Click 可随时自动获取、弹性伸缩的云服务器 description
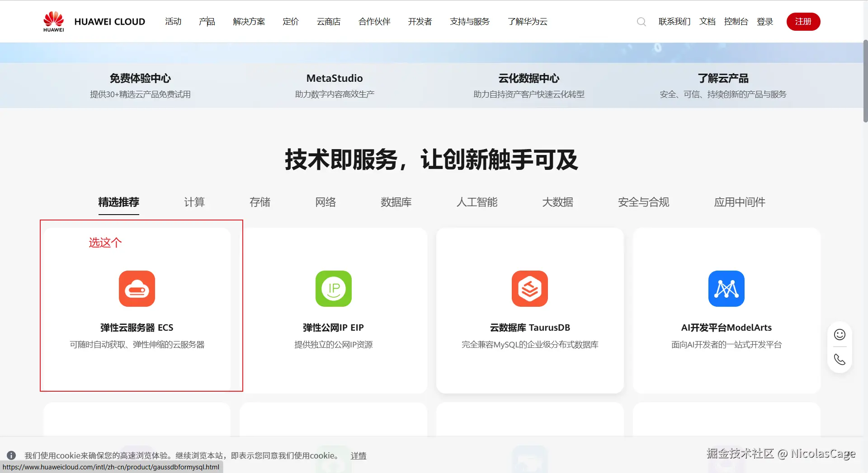This screenshot has height=473, width=868. pos(137,345)
